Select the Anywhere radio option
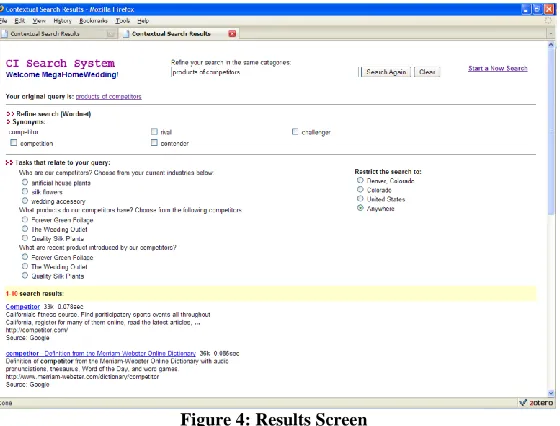The image size is (560, 426). click(360, 208)
